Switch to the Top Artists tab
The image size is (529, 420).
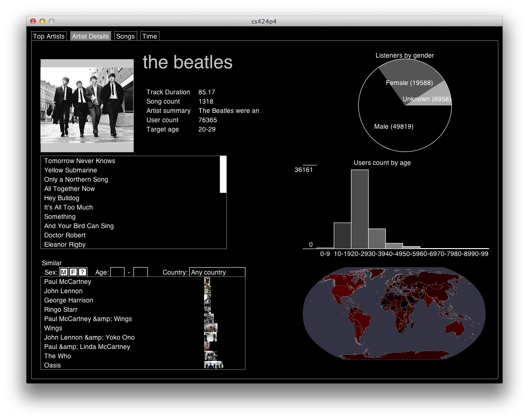(x=49, y=36)
